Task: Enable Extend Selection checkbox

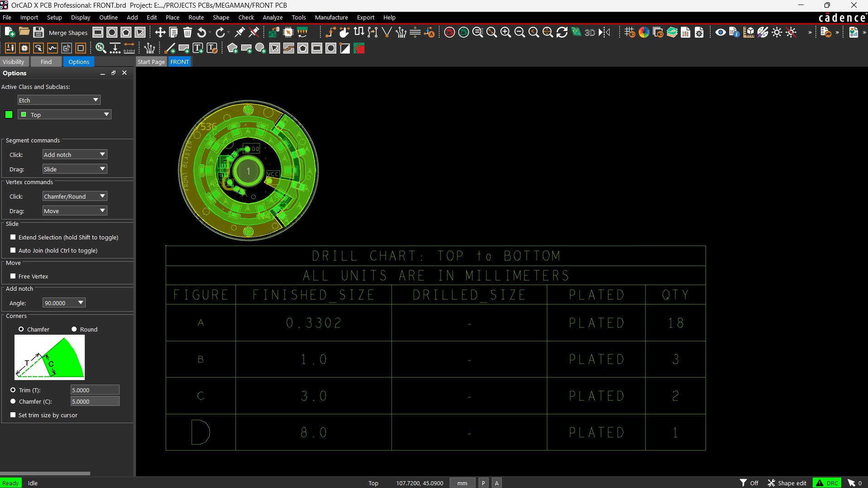Action: [x=13, y=237]
